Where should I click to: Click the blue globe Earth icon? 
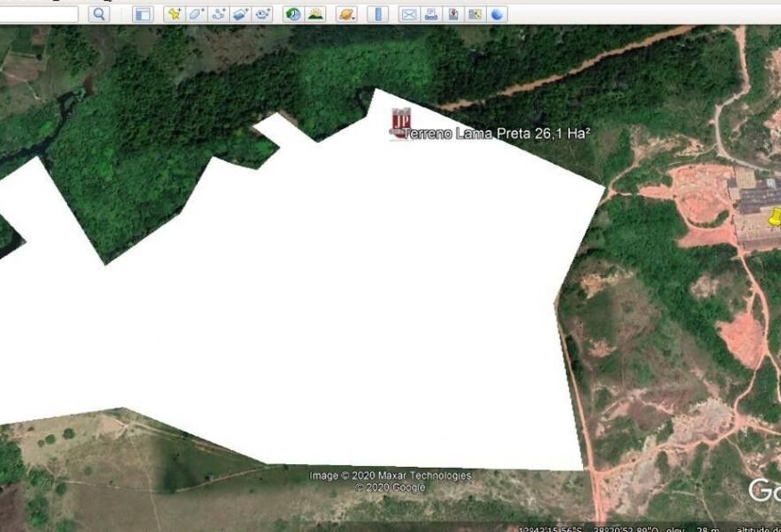coord(497,14)
